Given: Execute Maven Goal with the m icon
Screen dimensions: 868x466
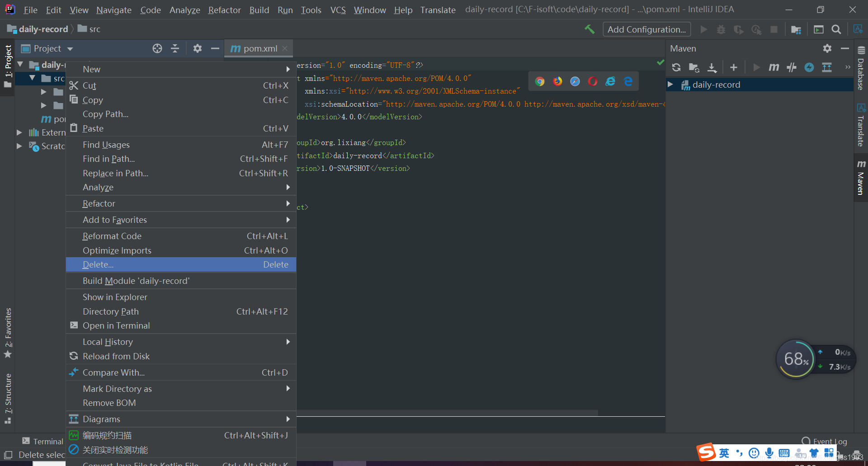Looking at the screenshot, I should pos(774,67).
